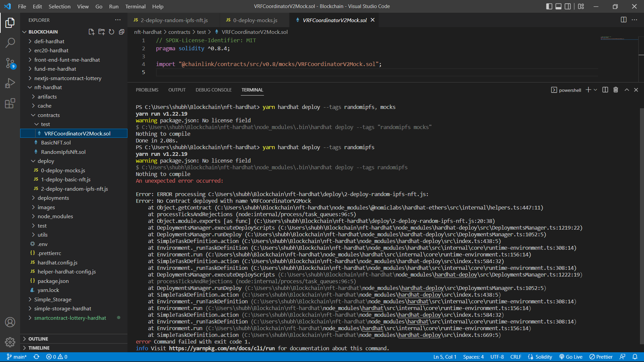Toggle the primary side bar layout button
This screenshot has width=644, height=362.
coord(549,6)
